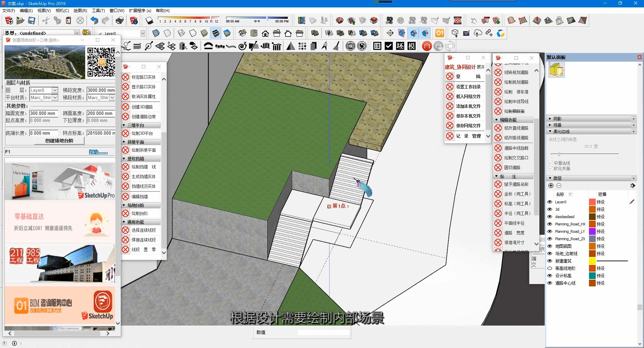Select the Iso view icon
644x348 pixels.
tap(243, 33)
